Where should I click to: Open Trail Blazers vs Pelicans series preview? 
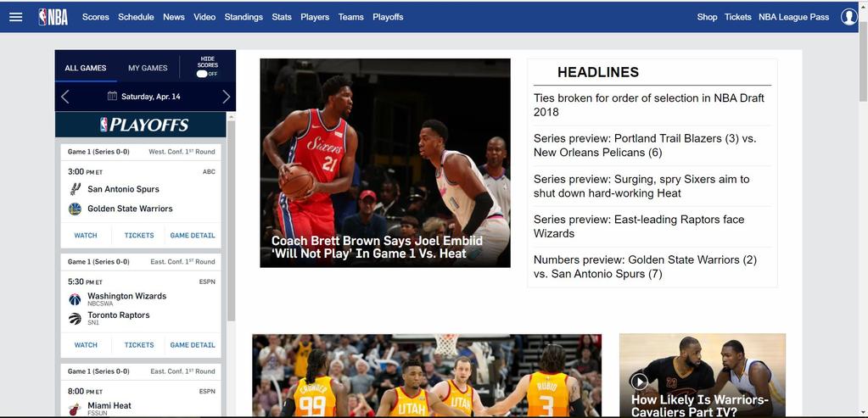(645, 146)
